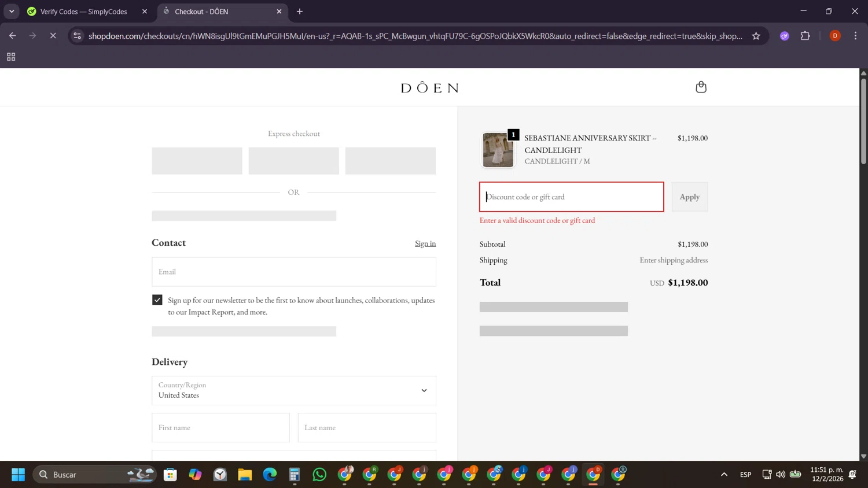The width and height of the screenshot is (868, 488).
Task: Open the taskbar clock and date
Action: point(827,475)
